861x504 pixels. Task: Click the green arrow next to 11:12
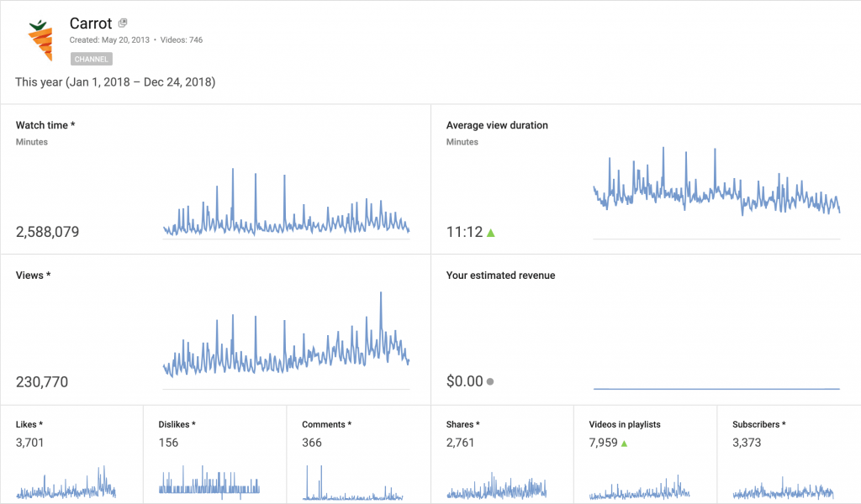point(491,233)
